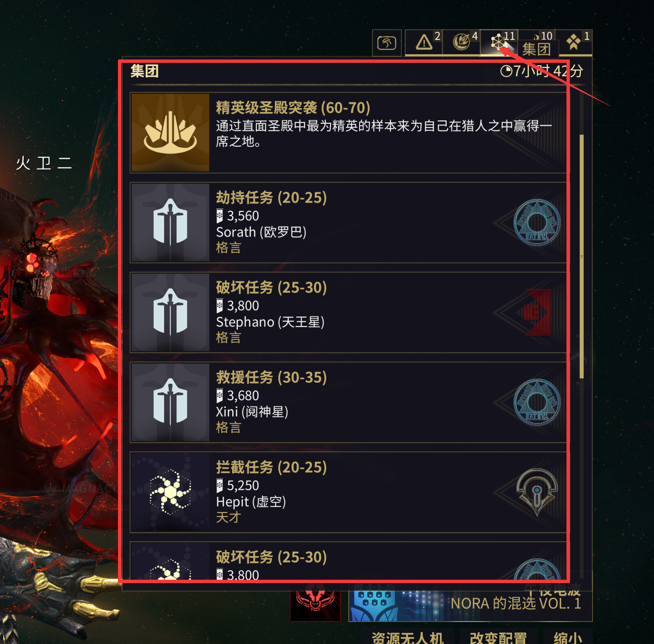Switch to the fissures tab showing 10
This screenshot has height=644, width=654.
537,42
